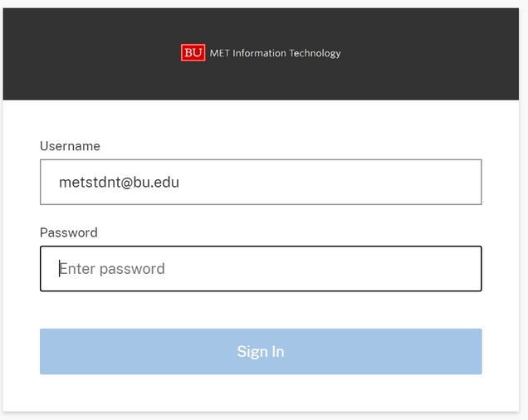Click the word Technology in the header
This screenshot has height=420, width=528.
pos(315,53)
